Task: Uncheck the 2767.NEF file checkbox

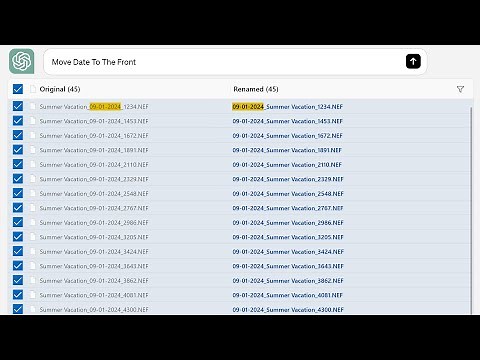Action: (x=18, y=208)
